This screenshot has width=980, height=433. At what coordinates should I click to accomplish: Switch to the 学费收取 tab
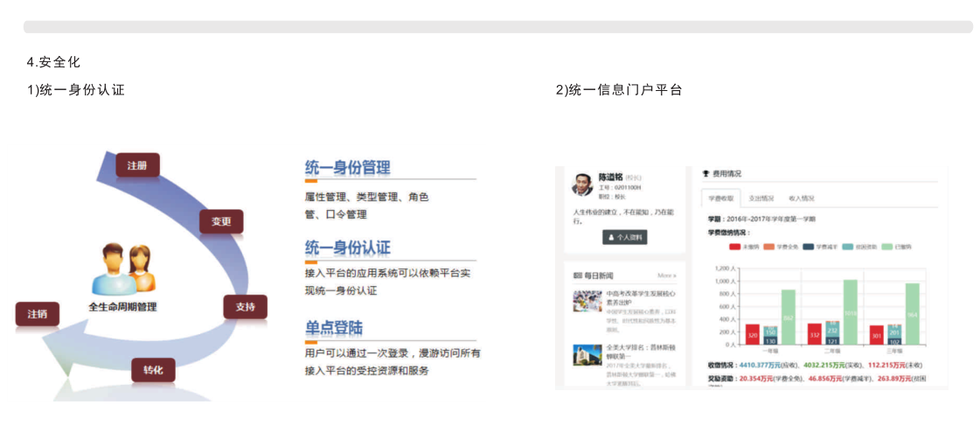coord(721,199)
